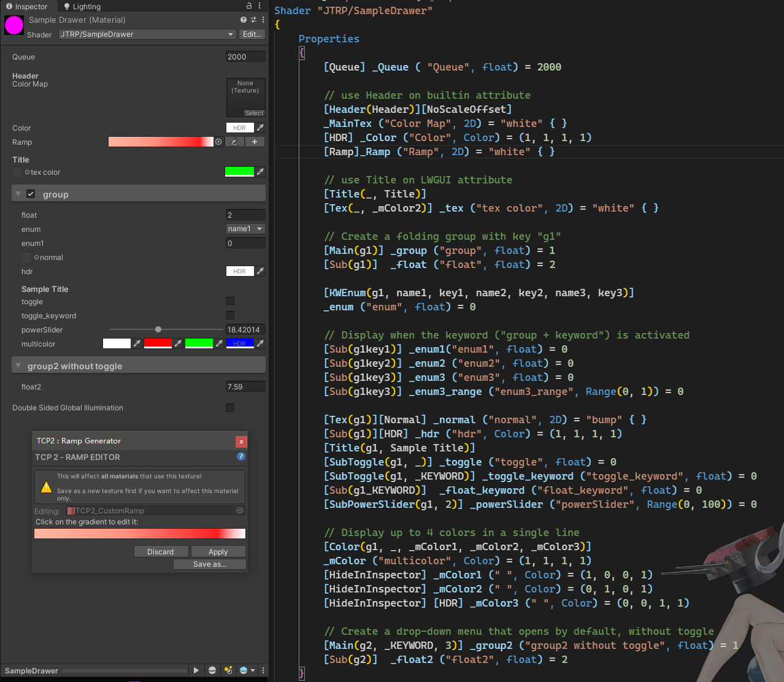Screen dimensions: 784x682
Task: Open object picker for TCP2_CustomRamp field
Action: point(240,510)
